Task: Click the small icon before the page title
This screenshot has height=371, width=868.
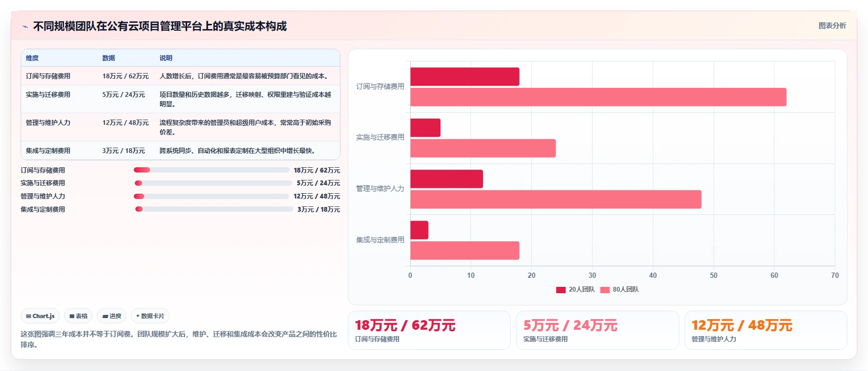Action: tap(25, 26)
